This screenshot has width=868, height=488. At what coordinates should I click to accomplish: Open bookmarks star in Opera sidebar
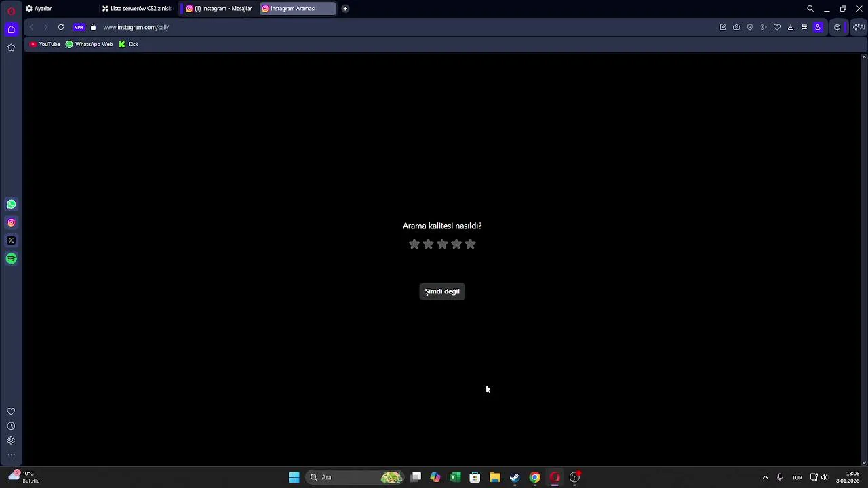point(11,47)
